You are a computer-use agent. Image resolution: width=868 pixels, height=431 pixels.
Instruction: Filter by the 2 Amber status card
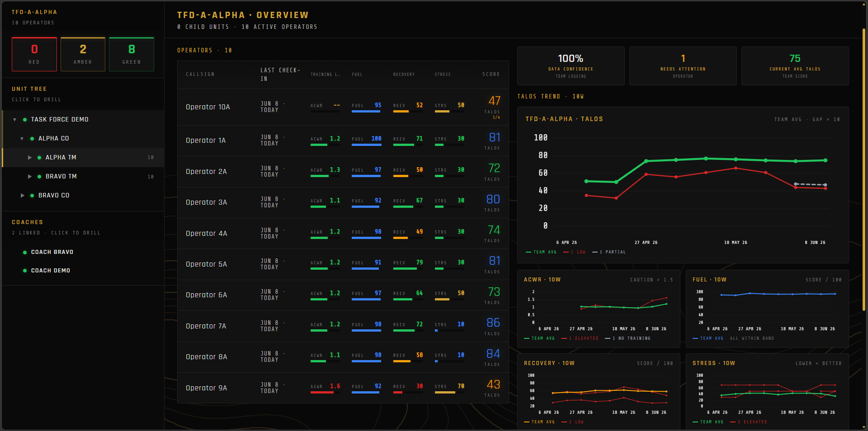pyautogui.click(x=83, y=54)
